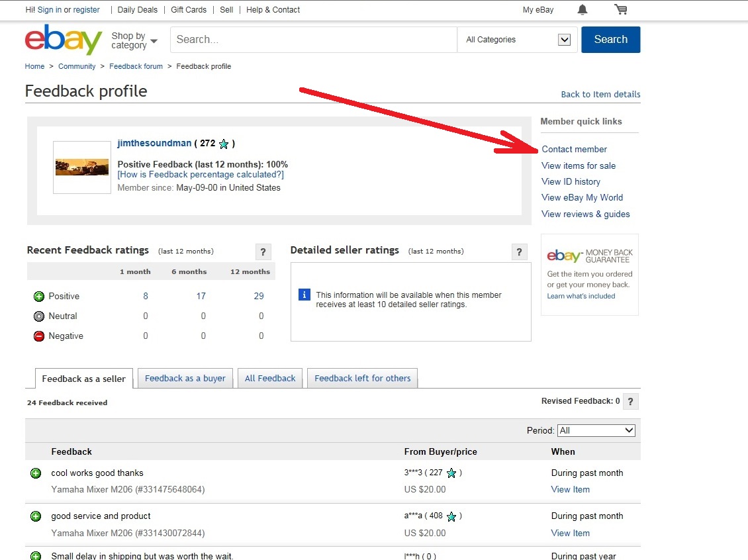
Task: Click the star icon beside jimthesoundman's score
Action: [224, 144]
